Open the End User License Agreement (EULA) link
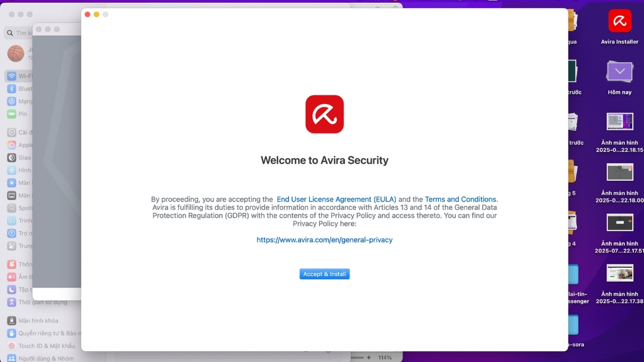The width and height of the screenshot is (644, 362). pyautogui.click(x=336, y=199)
